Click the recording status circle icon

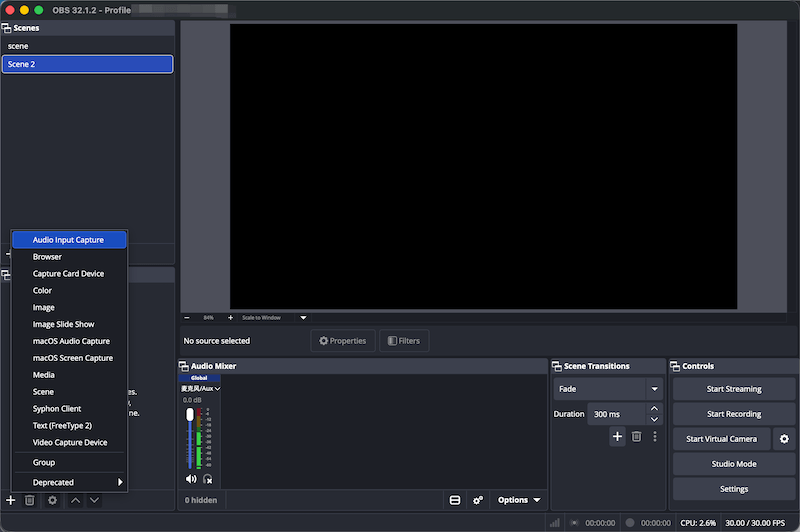click(x=630, y=523)
